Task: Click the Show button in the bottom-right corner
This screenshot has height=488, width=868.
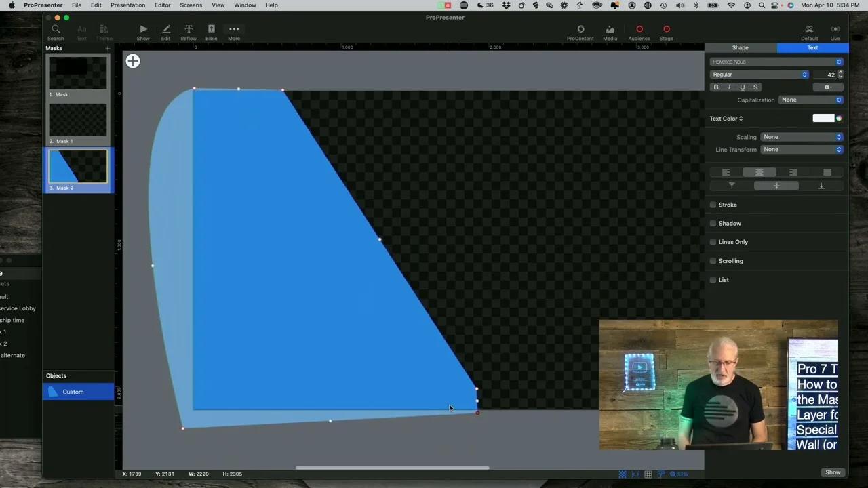Action: tap(833, 472)
